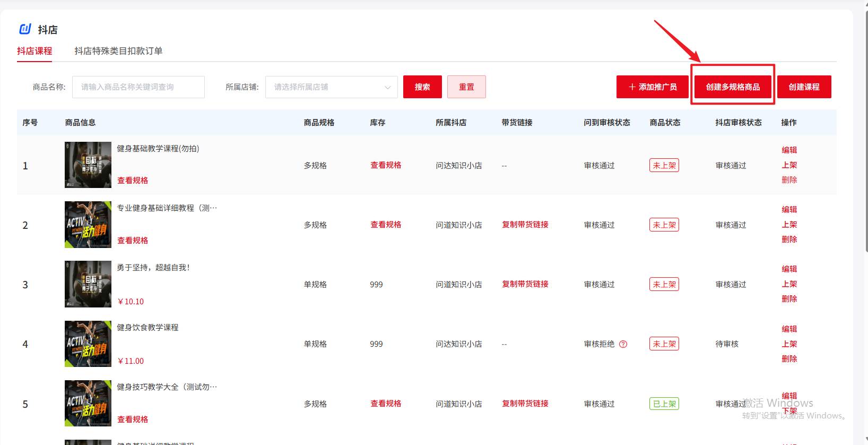The image size is (868, 445).
Task: Click the question mark icon beside 审核拒绝
Action: tap(623, 344)
